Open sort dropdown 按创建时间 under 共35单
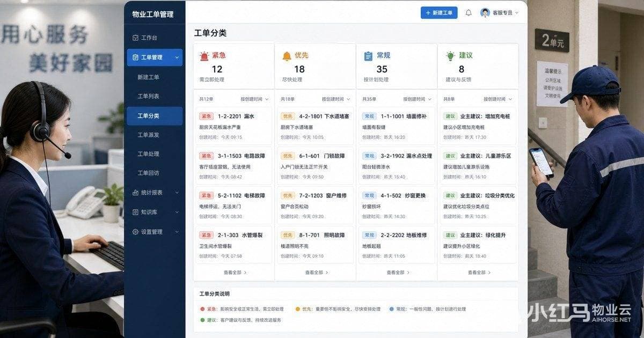 418,99
